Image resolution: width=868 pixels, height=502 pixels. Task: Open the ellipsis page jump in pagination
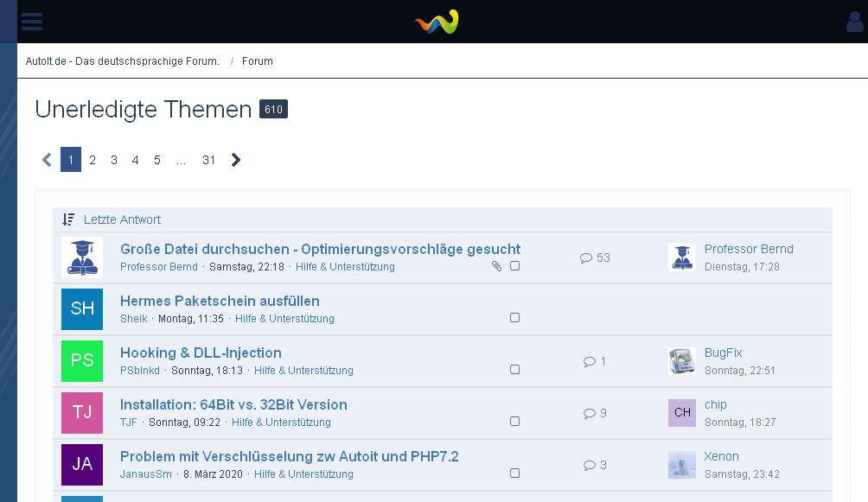(x=181, y=160)
